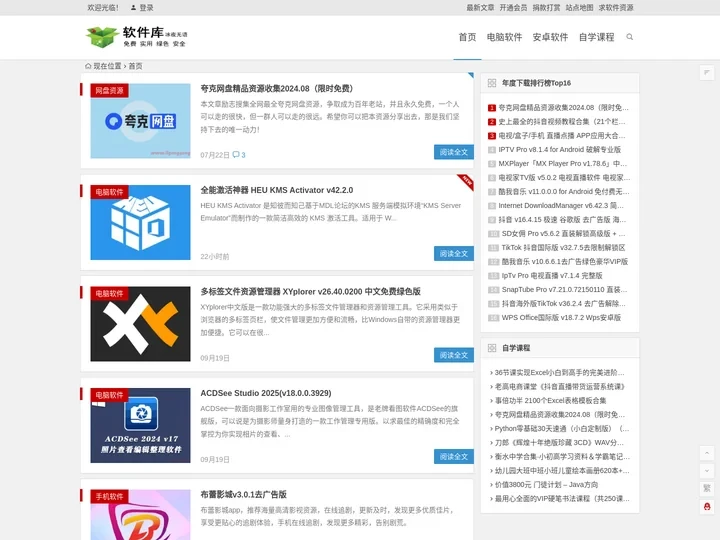Image resolution: width=720 pixels, height=540 pixels.
Task: Open ranking item TikTok 抖音国际版 v32.7.5
Action: coord(563,248)
